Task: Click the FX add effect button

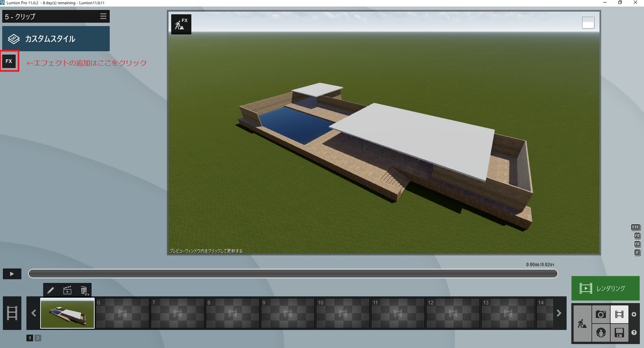Action: click(x=9, y=61)
